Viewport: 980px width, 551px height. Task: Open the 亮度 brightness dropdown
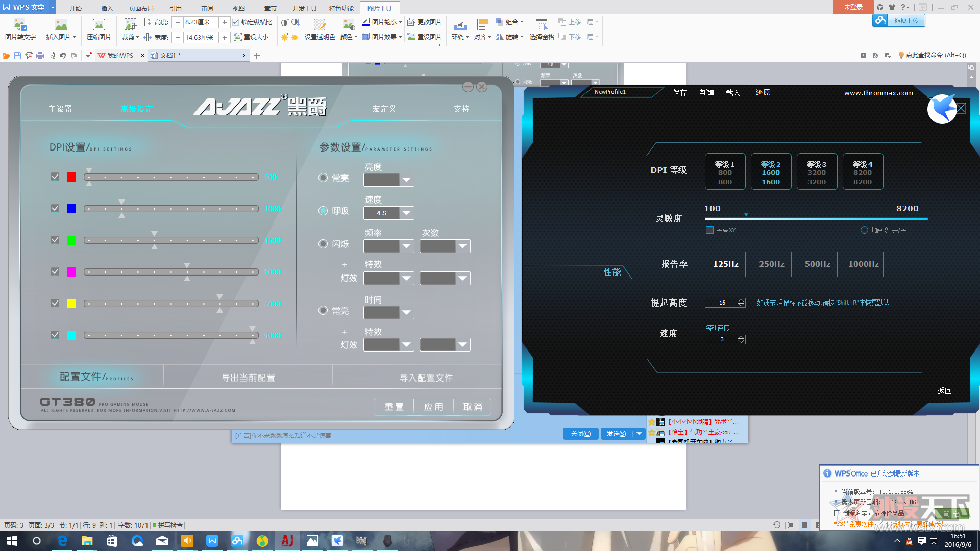(x=389, y=180)
